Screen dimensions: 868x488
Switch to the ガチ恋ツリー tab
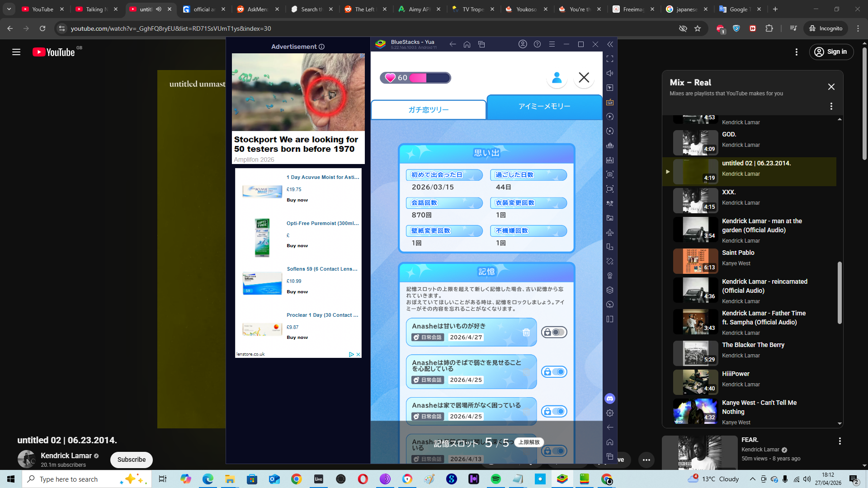pyautogui.click(x=428, y=110)
